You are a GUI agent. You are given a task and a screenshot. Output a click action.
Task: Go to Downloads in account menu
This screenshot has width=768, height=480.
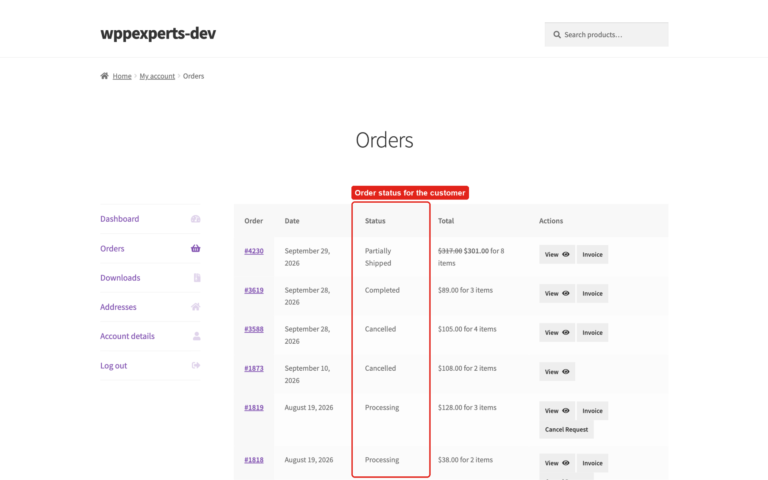click(120, 278)
